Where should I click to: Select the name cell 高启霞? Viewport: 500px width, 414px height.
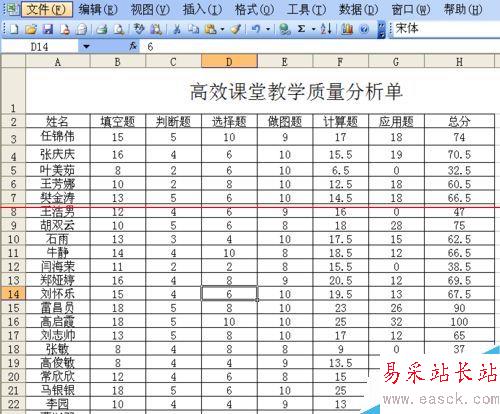tap(58, 321)
